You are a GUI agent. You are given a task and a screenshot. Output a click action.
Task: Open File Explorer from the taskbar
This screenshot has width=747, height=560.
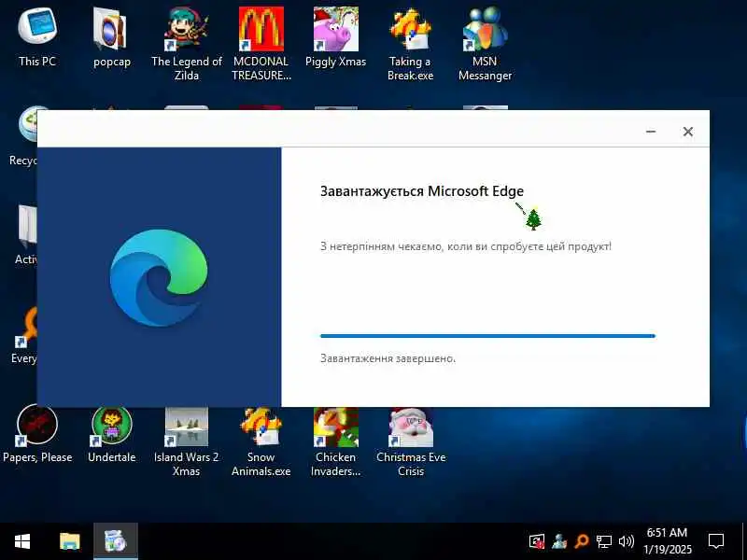click(x=69, y=541)
